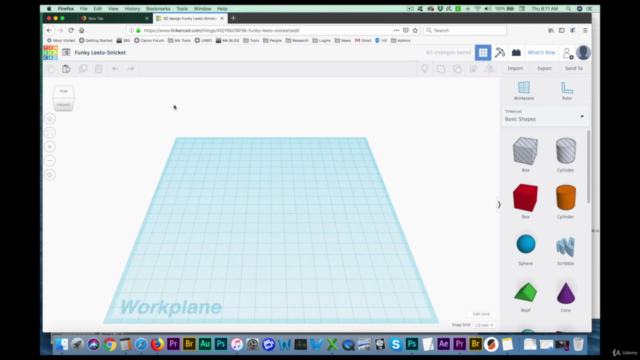Open Firefox hamburger menu
Image resolution: width=640 pixels, height=360 pixels.
(x=585, y=30)
